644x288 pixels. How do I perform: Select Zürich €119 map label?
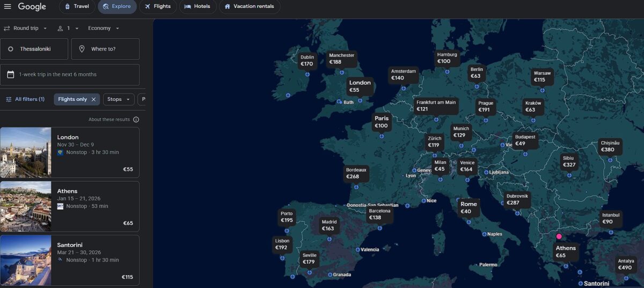[434, 141]
